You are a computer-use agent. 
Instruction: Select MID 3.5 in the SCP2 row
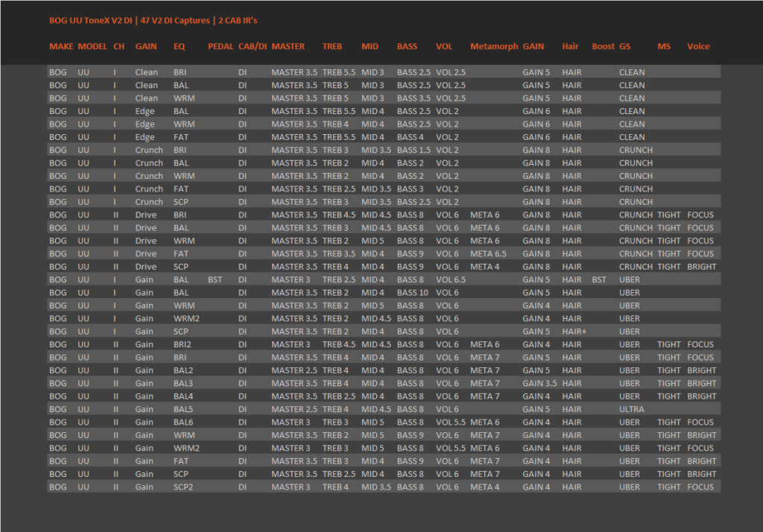376,487
